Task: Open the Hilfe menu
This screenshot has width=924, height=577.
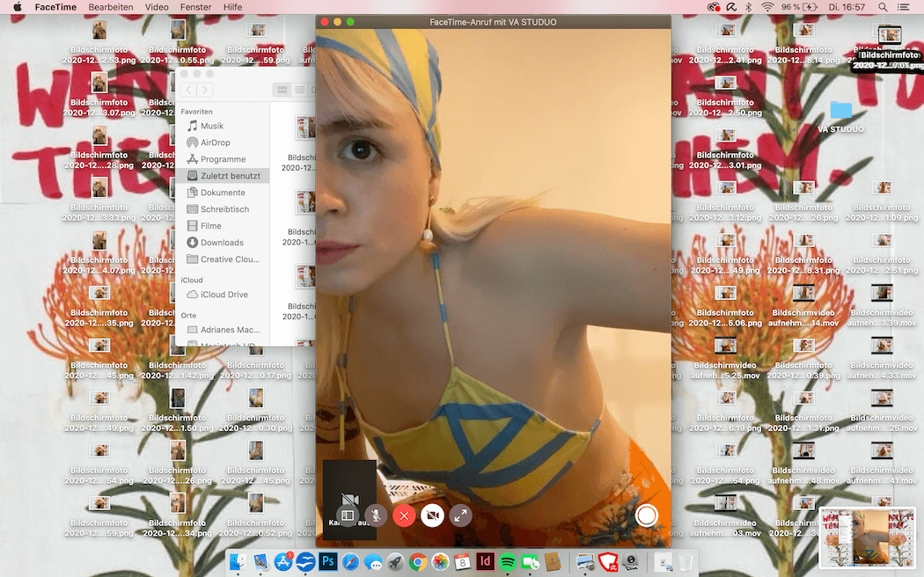Action: click(x=232, y=7)
